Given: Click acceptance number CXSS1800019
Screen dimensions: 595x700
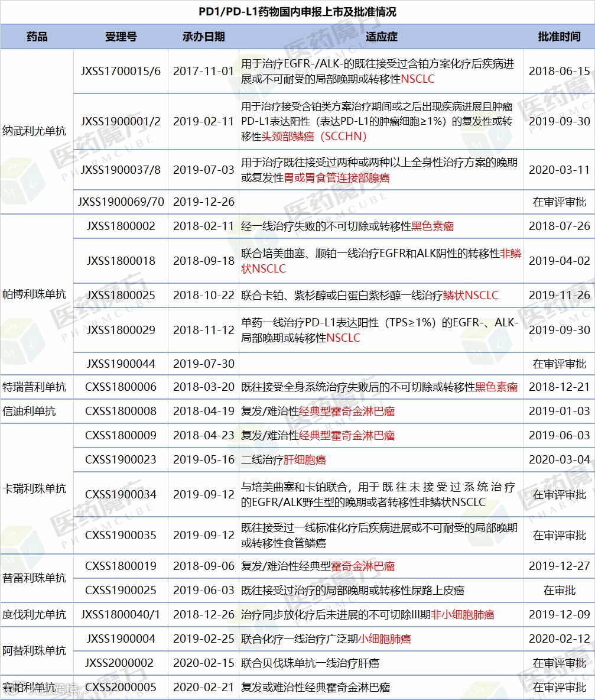Looking at the screenshot, I should click(x=121, y=566).
